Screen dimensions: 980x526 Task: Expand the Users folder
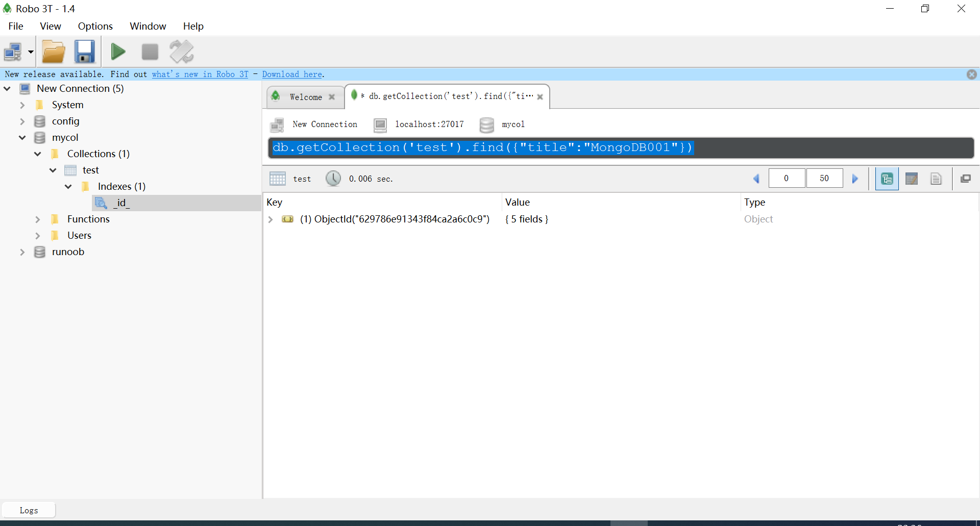tap(38, 236)
